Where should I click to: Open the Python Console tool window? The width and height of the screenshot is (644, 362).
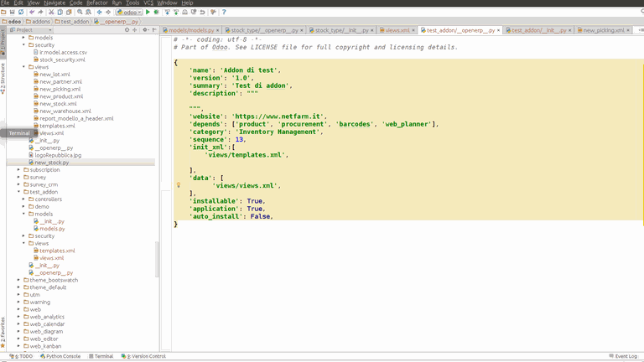point(60,356)
